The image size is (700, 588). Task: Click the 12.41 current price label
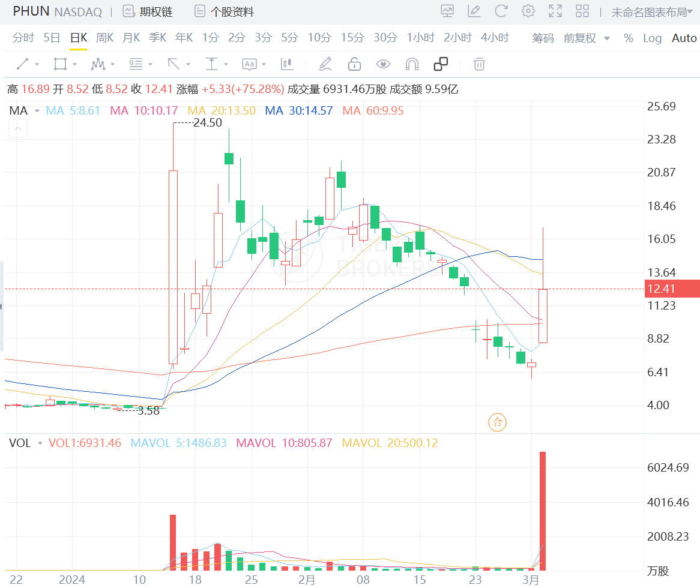pyautogui.click(x=672, y=289)
